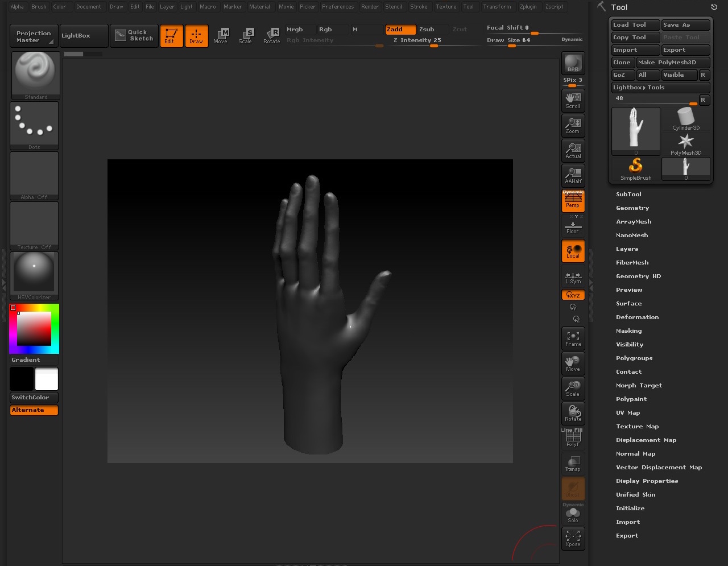Toggle Persp perspective mode

(x=573, y=201)
